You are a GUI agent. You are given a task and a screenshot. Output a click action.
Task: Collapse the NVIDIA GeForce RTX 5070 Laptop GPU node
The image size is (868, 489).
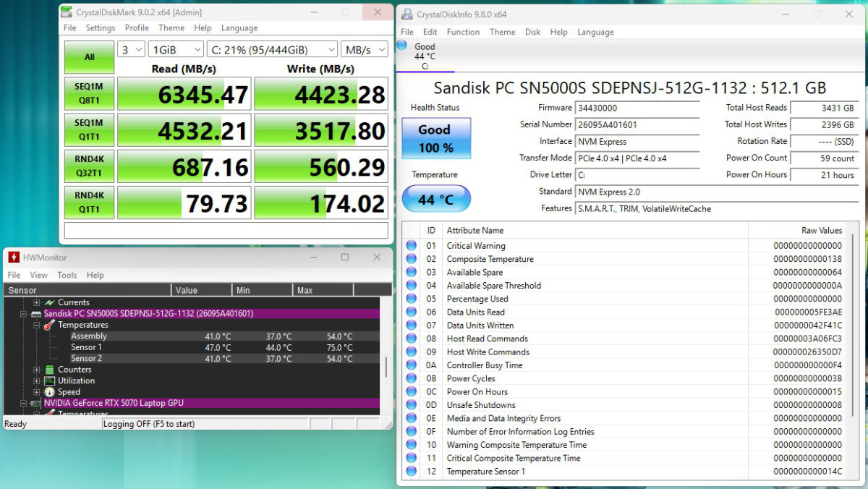click(24, 403)
